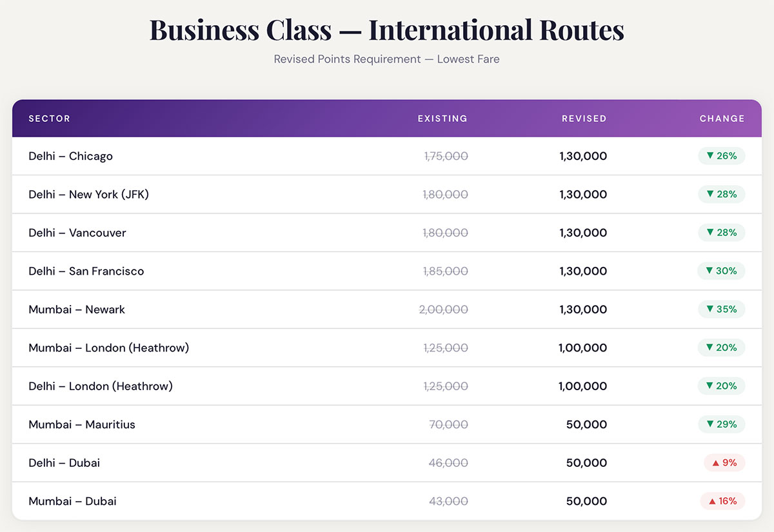Click the ▼ 35% indicator on Mumbai – Newark row
Screen dimensions: 774x532
pos(721,310)
